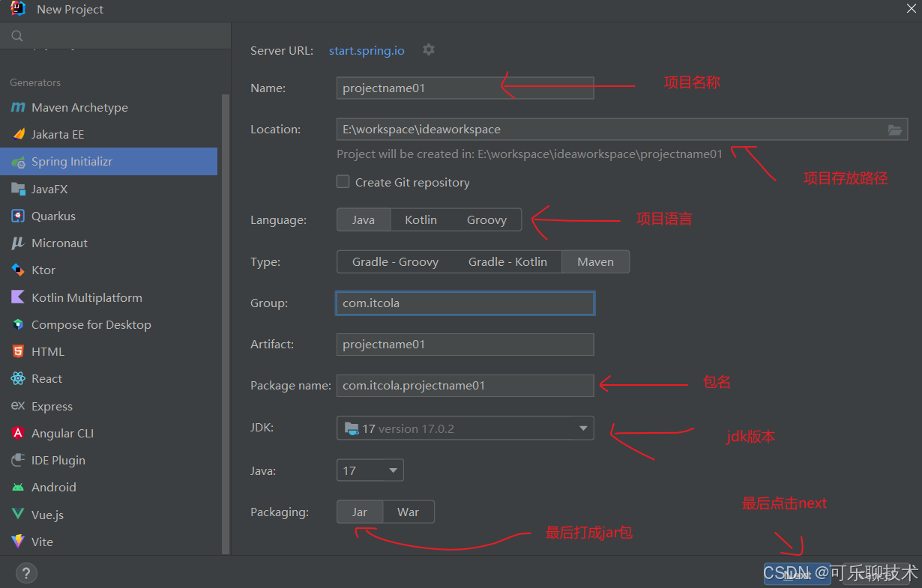Viewport: 922px width, 588px height.
Task: Click the 'Server URL:' label
Action: (x=283, y=50)
